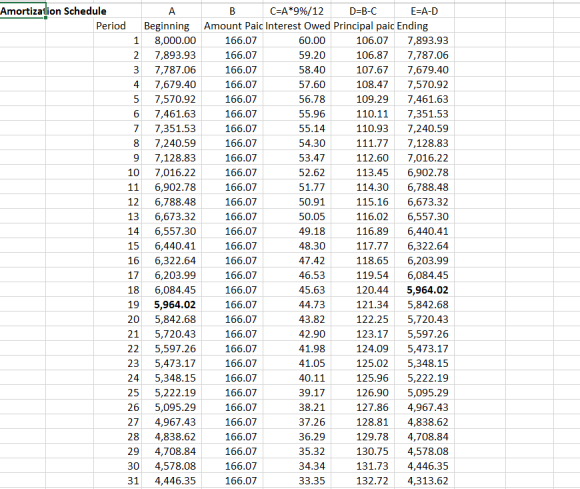The width and height of the screenshot is (580, 489).
Task: Select the Amortization Schedule title cell
Action: pyautogui.click(x=23, y=11)
